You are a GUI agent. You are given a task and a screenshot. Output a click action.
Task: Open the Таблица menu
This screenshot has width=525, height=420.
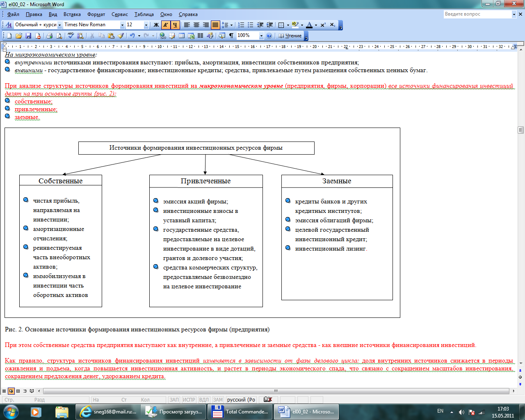(144, 14)
